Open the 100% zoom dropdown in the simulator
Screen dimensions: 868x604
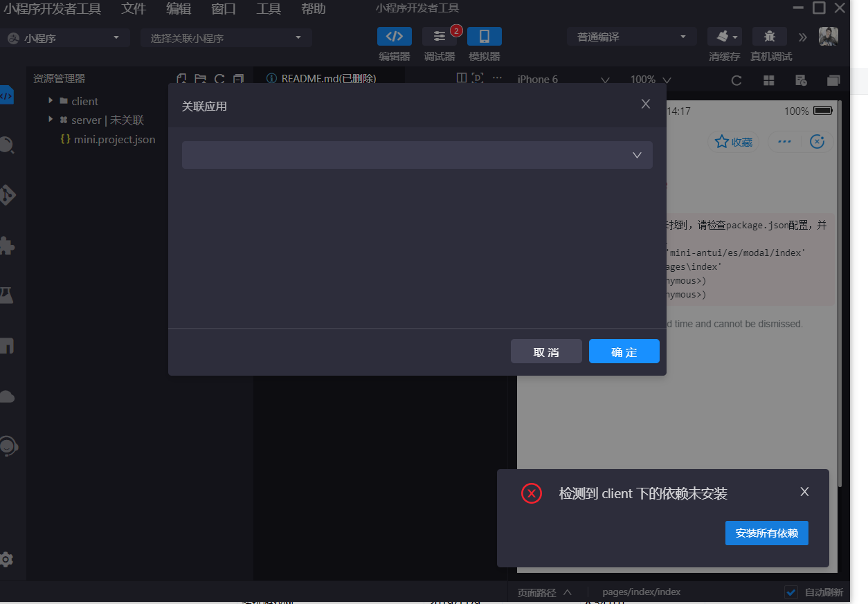[651, 80]
